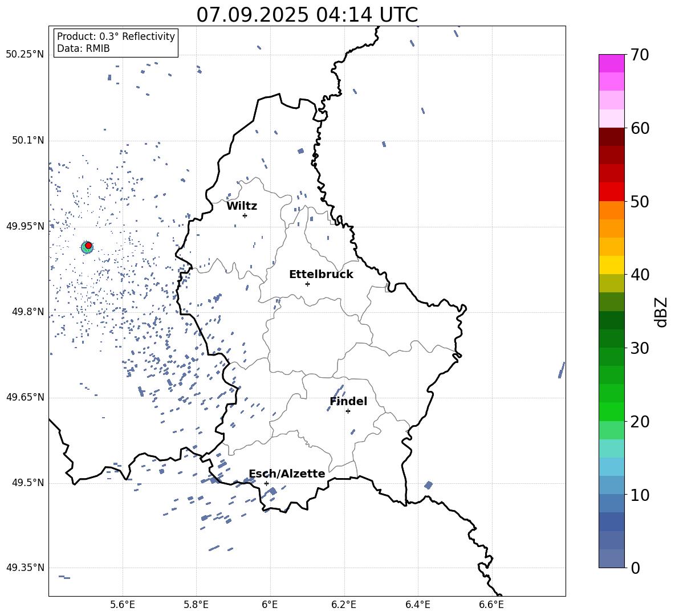Click the Wiltz city label
This screenshot has width=675, height=616.
point(242,206)
